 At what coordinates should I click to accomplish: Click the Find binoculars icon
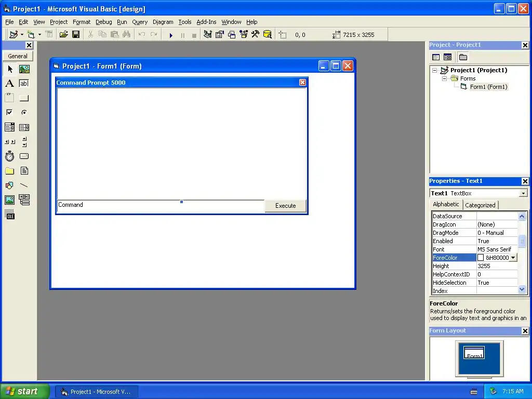point(126,35)
